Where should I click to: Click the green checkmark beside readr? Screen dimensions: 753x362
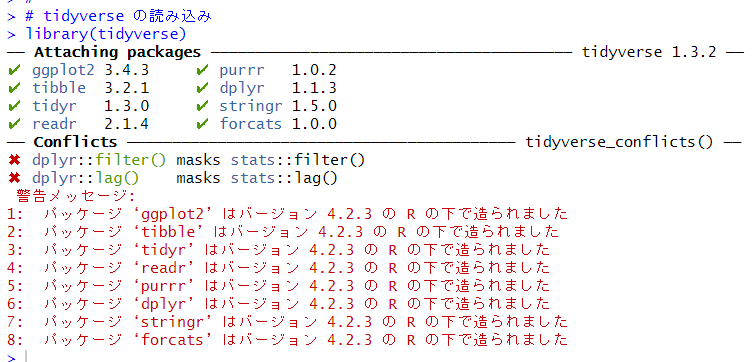click(x=14, y=124)
